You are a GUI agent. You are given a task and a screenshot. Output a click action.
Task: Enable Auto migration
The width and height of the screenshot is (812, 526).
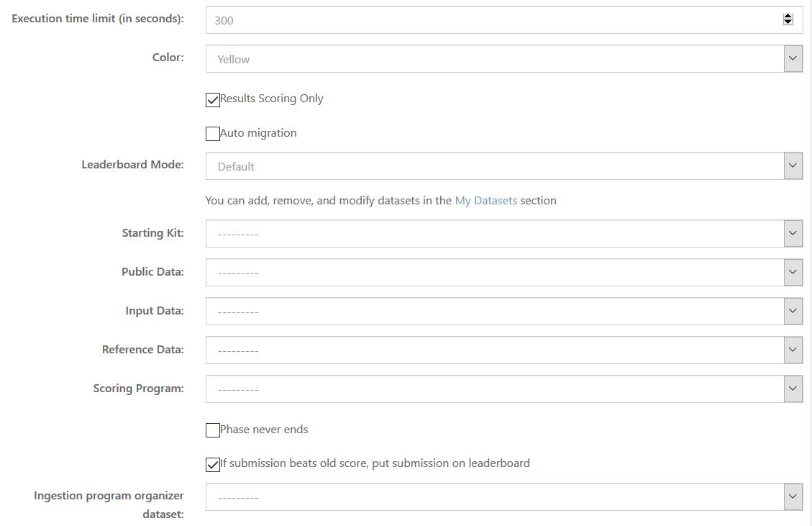point(212,133)
